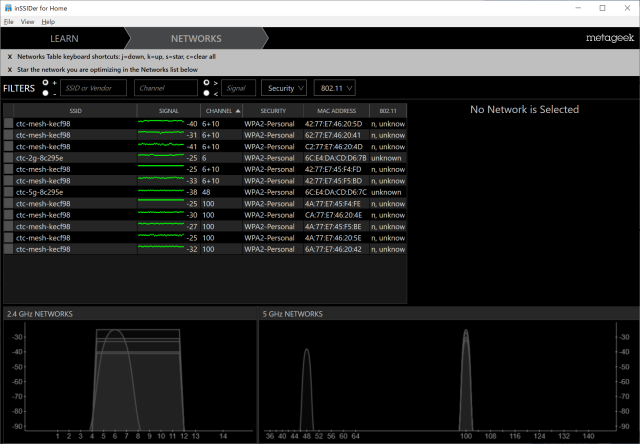Sort by the MAC ADDRESS column header
Image resolution: width=640 pixels, height=444 pixels.
pos(336,111)
